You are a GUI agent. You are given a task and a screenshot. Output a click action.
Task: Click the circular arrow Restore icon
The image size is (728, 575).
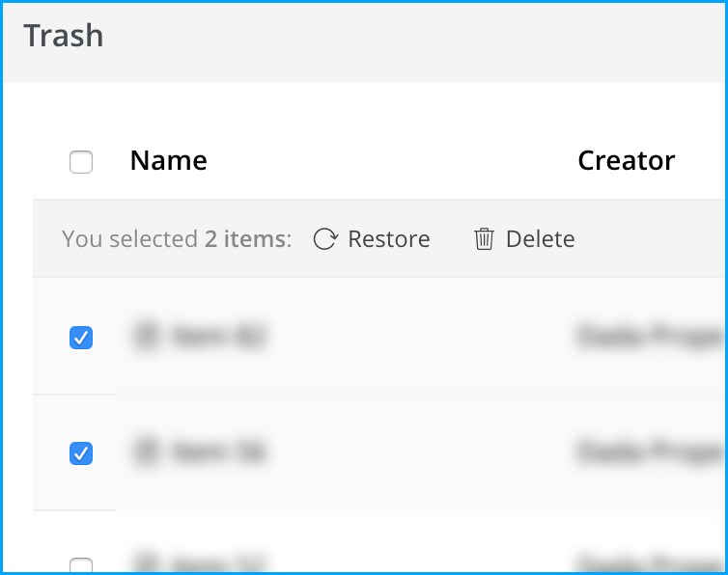[325, 239]
